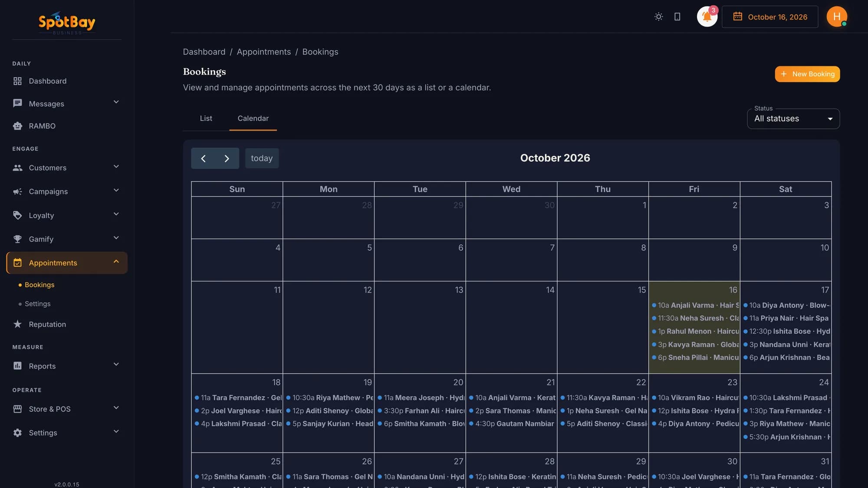Open the 6p Sneha Pillai booking
Viewport: 868px width, 488px height.
[x=695, y=358]
